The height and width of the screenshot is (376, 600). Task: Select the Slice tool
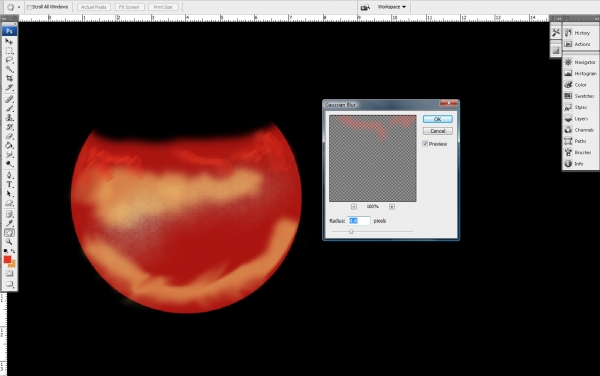tap(9, 87)
